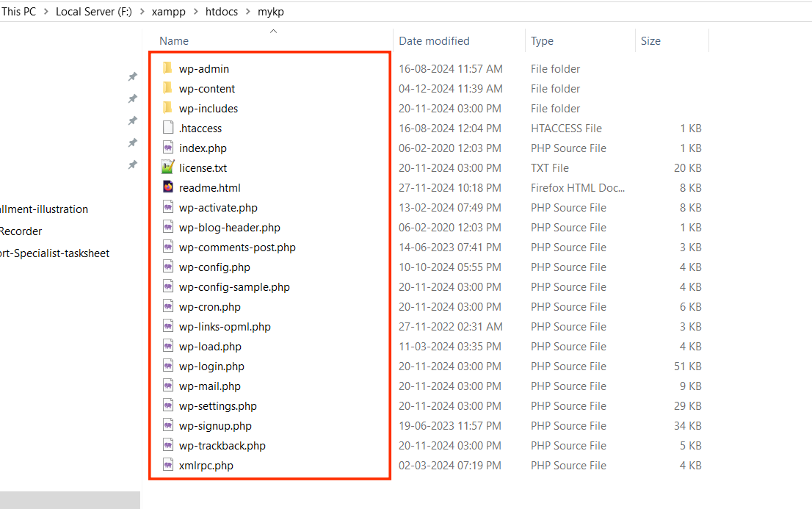
Task: Select the wp-cron.php file name
Action: point(210,307)
